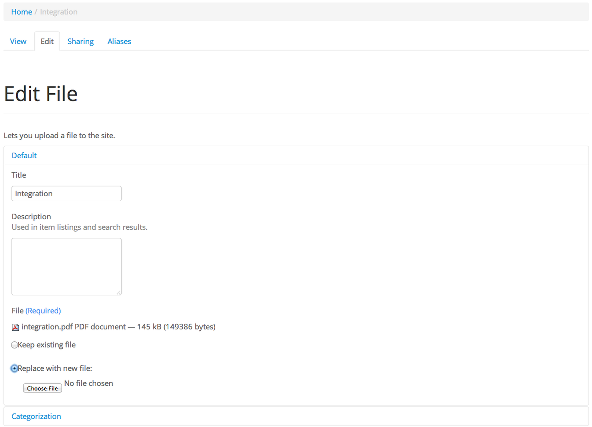The width and height of the screenshot is (592, 427).
Task: Click the Edit File heading
Action: [x=41, y=94]
